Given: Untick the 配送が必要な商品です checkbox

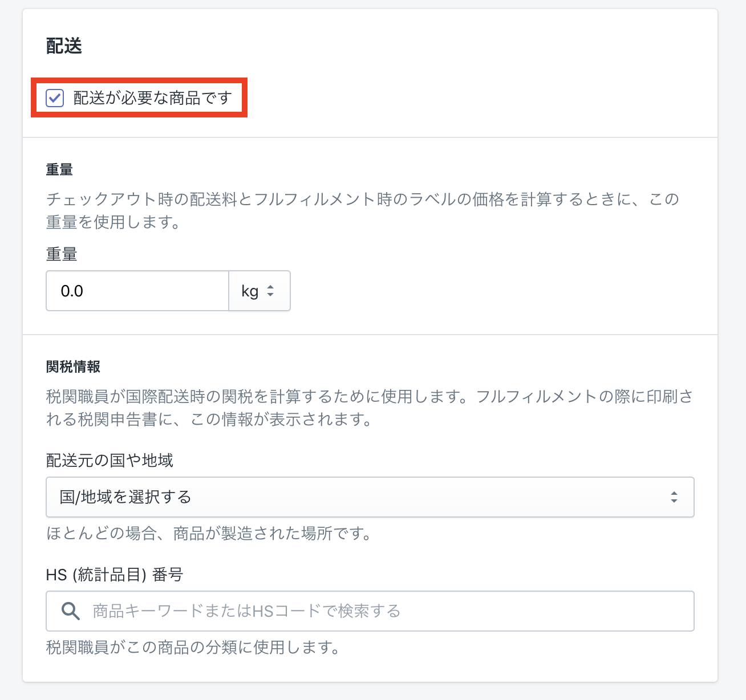Looking at the screenshot, I should [55, 98].
